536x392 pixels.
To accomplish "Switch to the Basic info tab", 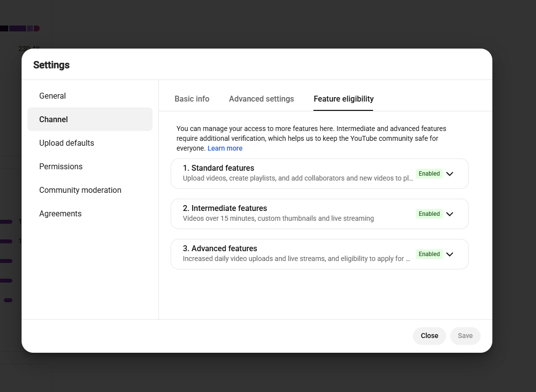I will 192,99.
